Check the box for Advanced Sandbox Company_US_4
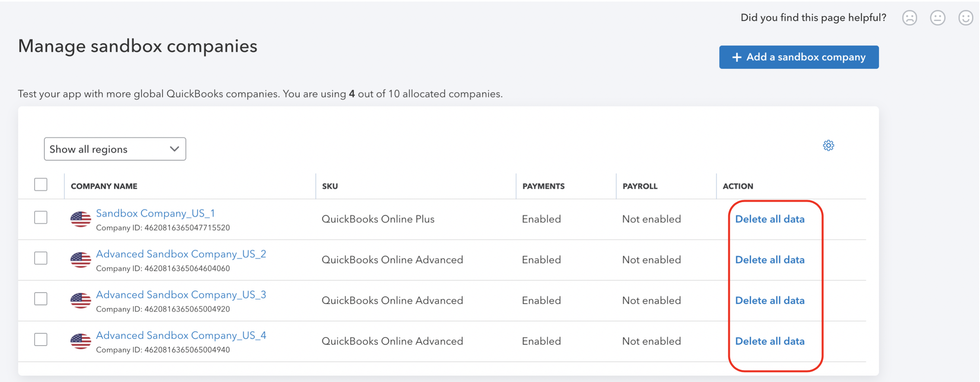 click(x=41, y=340)
